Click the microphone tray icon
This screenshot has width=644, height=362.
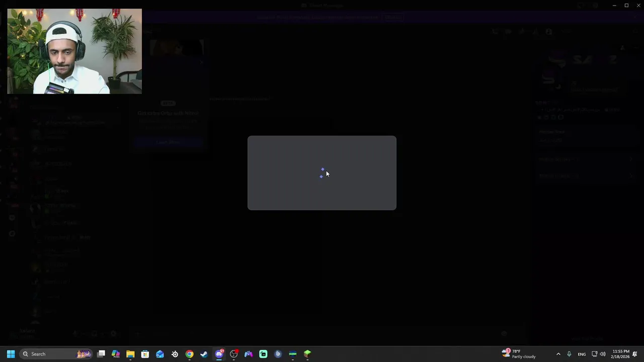[x=569, y=354]
